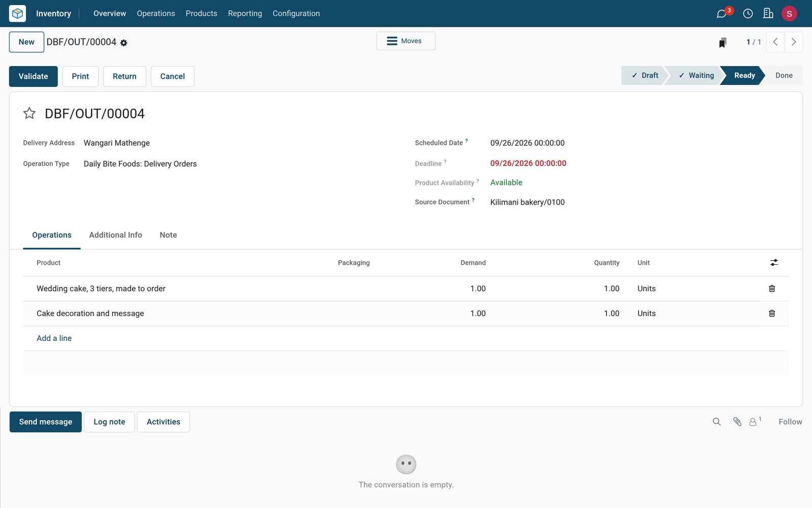812x508 pixels.
Task: Click the Log note button
Action: tap(109, 422)
